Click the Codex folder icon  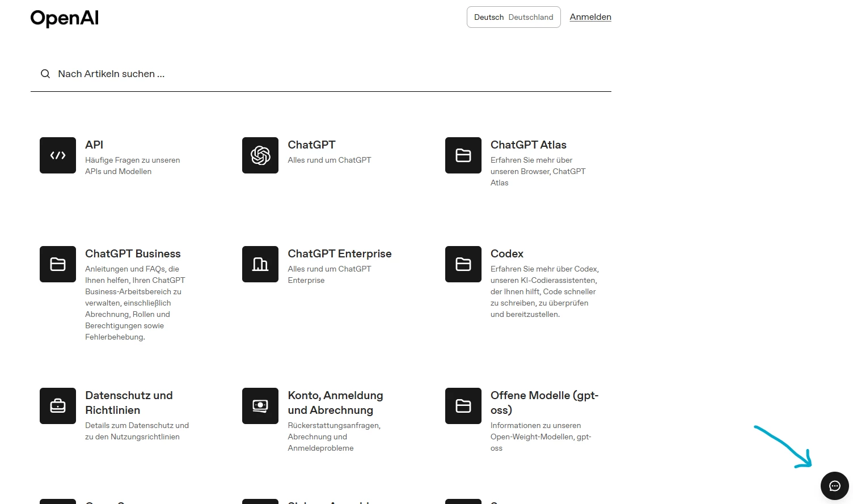point(463,264)
